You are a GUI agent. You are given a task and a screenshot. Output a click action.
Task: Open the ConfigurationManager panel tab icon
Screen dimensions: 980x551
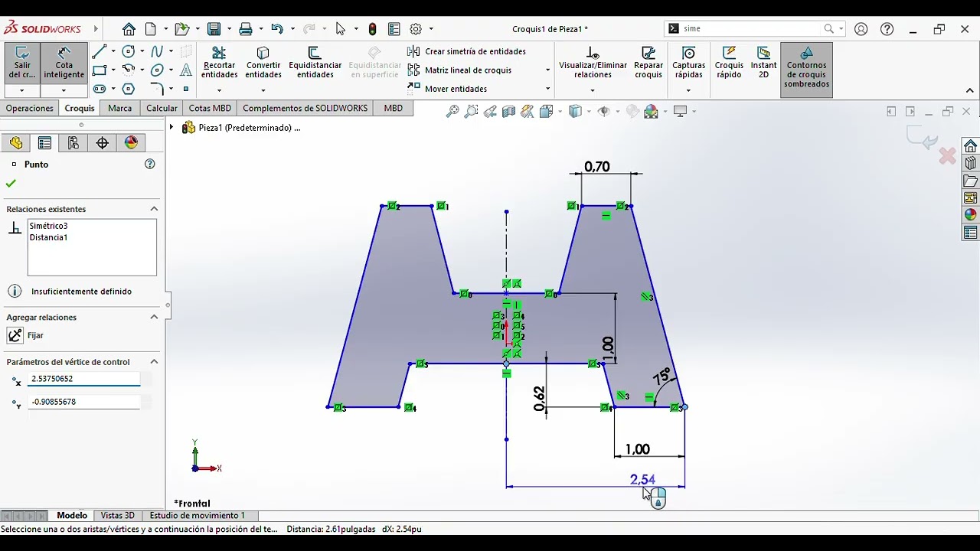click(73, 143)
